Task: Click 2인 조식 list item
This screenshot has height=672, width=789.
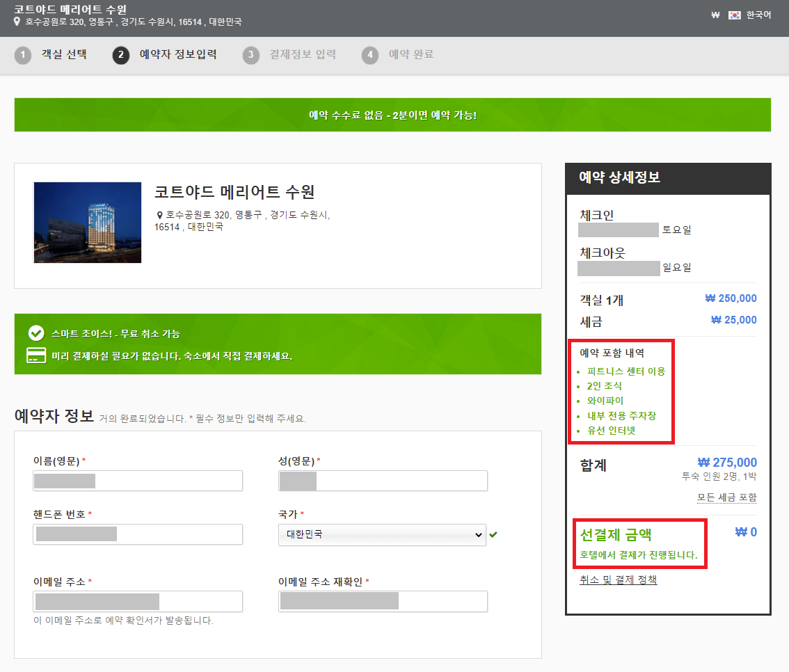Action: click(605, 386)
